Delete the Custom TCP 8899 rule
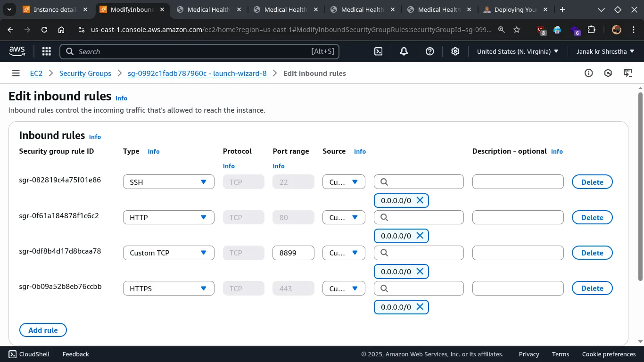 pos(592,253)
